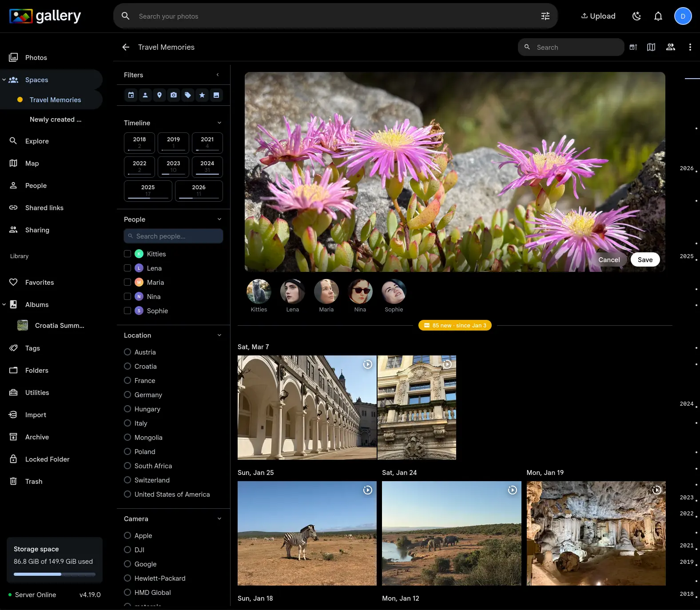Collapse the People filter section
Viewport: 700px width, 610px height.
pos(219,219)
